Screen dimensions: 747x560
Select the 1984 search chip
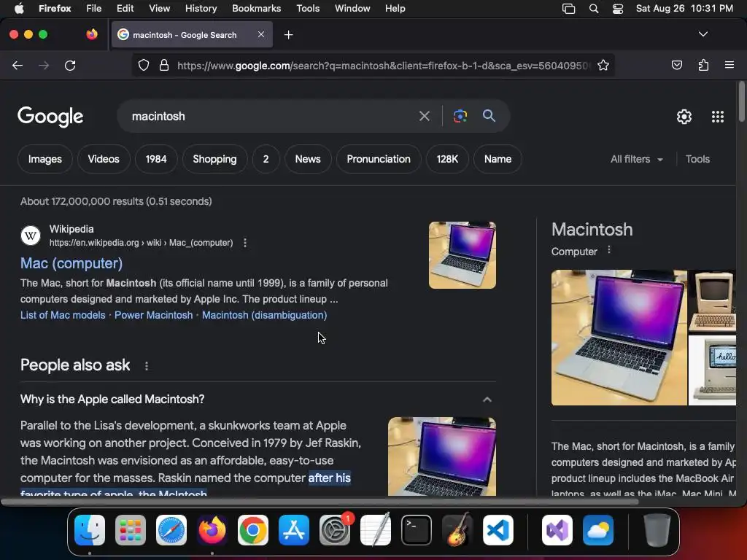pos(156,159)
